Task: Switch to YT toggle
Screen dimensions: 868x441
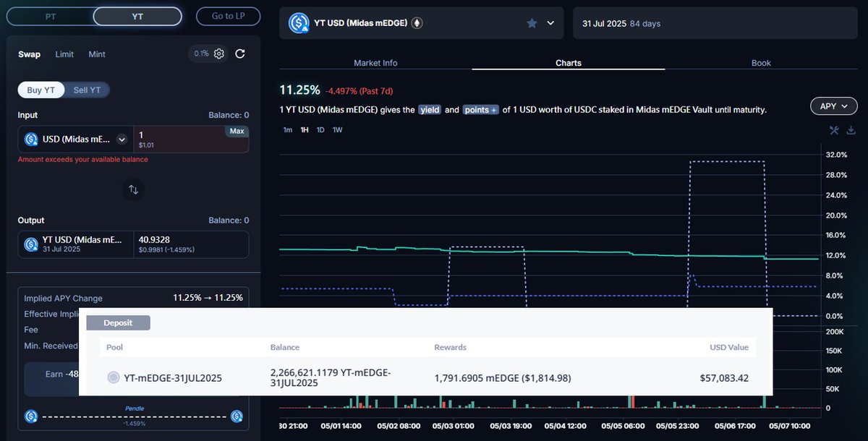Action: [137, 16]
